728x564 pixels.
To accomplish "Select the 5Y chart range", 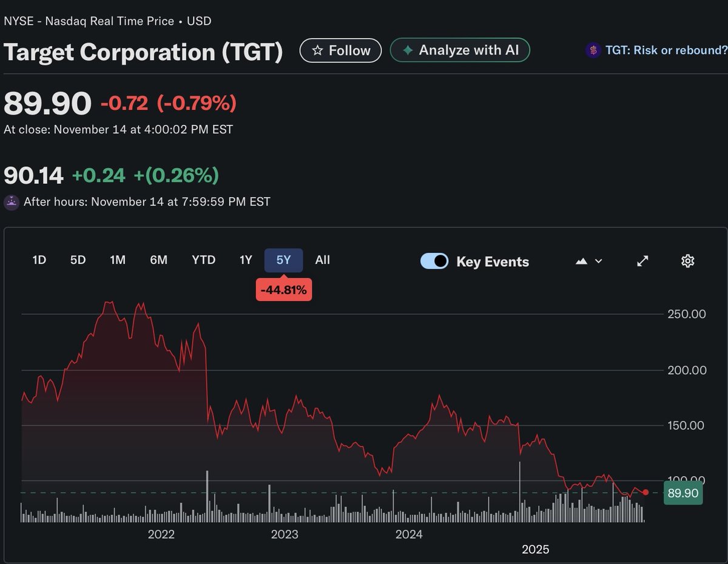I will coord(283,260).
